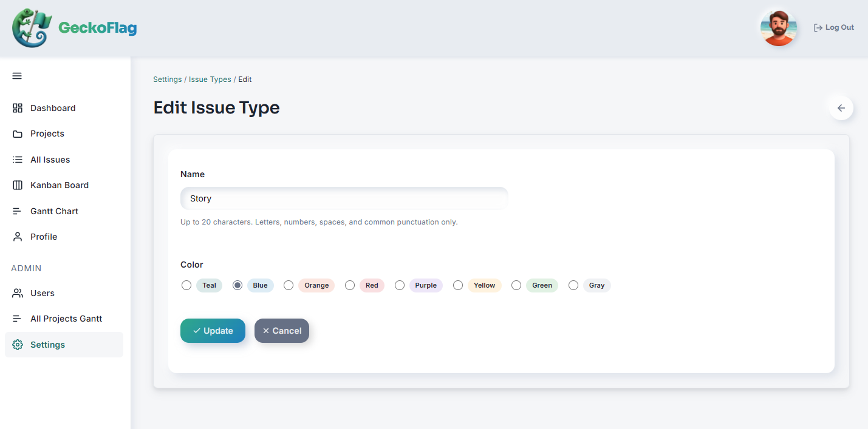Click the Blue color badge
Image resolution: width=868 pixels, height=429 pixels.
pos(261,285)
